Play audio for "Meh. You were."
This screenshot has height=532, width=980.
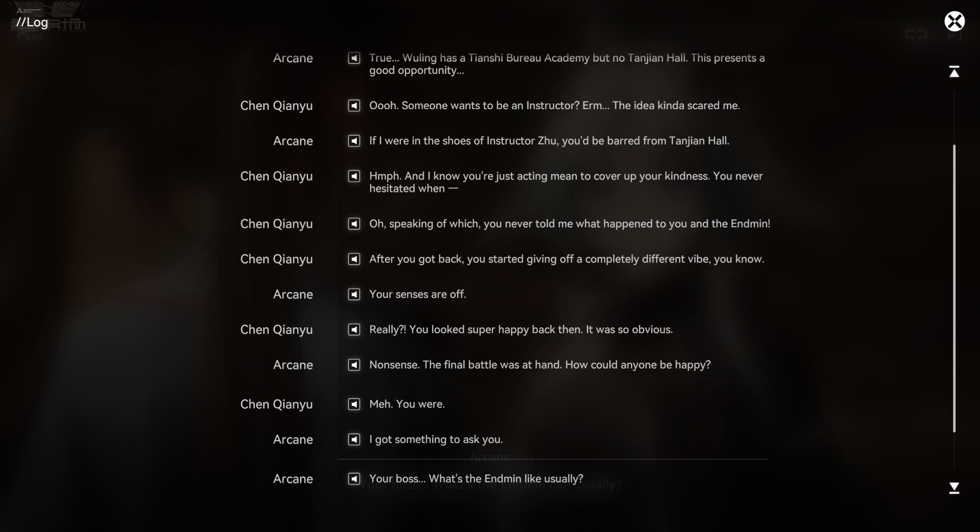pos(354,404)
